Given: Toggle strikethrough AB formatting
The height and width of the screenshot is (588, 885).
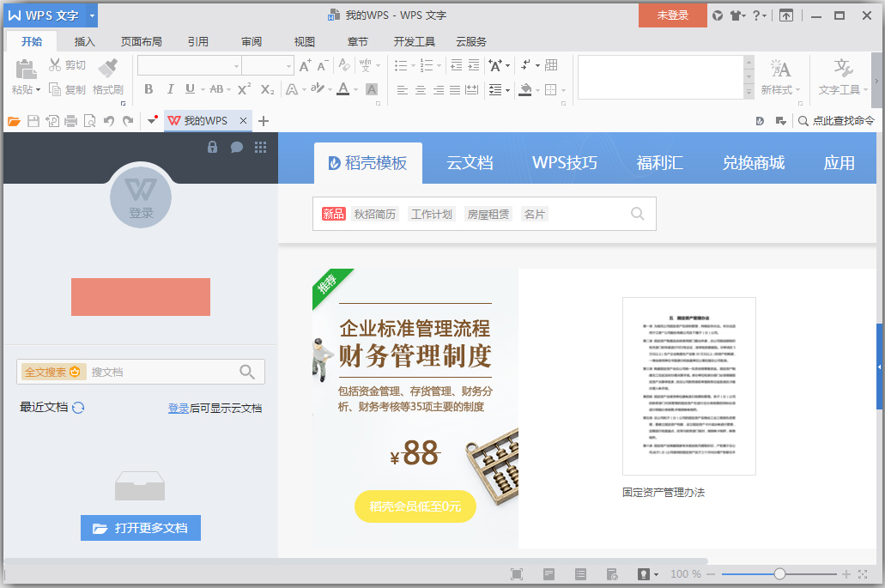Looking at the screenshot, I should [216, 89].
